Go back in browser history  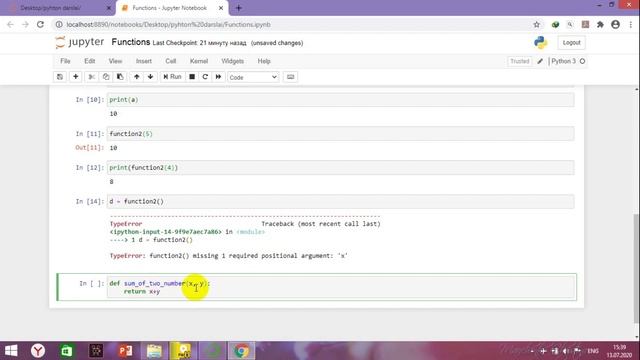(x=10, y=24)
